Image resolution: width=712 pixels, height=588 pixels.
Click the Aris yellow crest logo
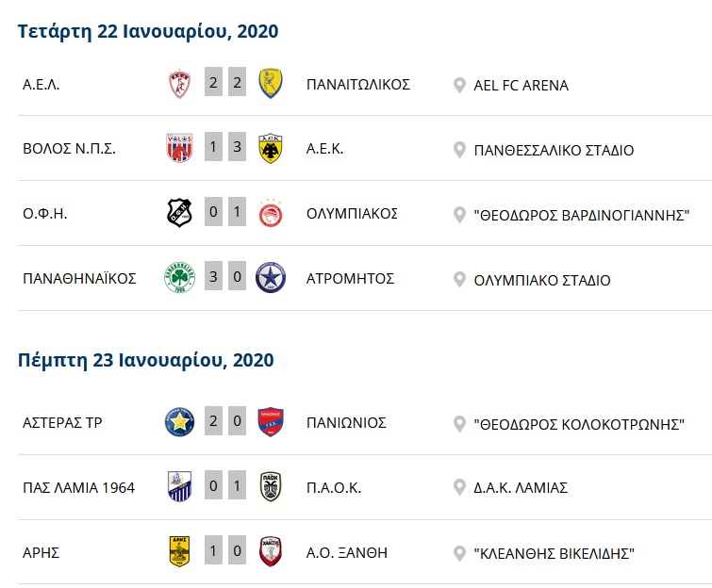[x=179, y=552]
